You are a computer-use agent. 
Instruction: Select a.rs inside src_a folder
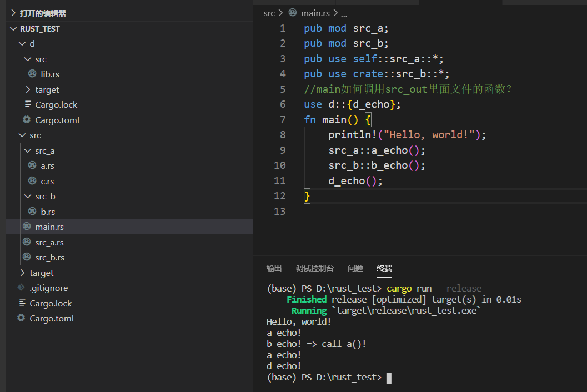[48, 165]
